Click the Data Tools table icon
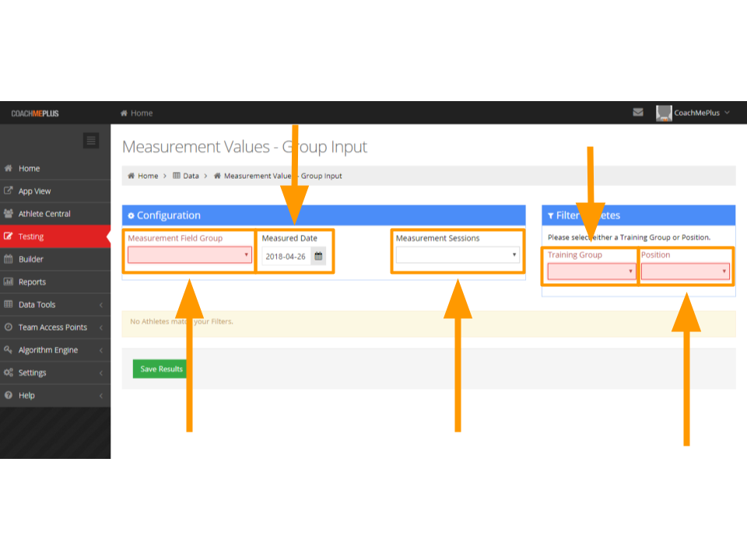747x560 pixels. pyautogui.click(x=9, y=304)
